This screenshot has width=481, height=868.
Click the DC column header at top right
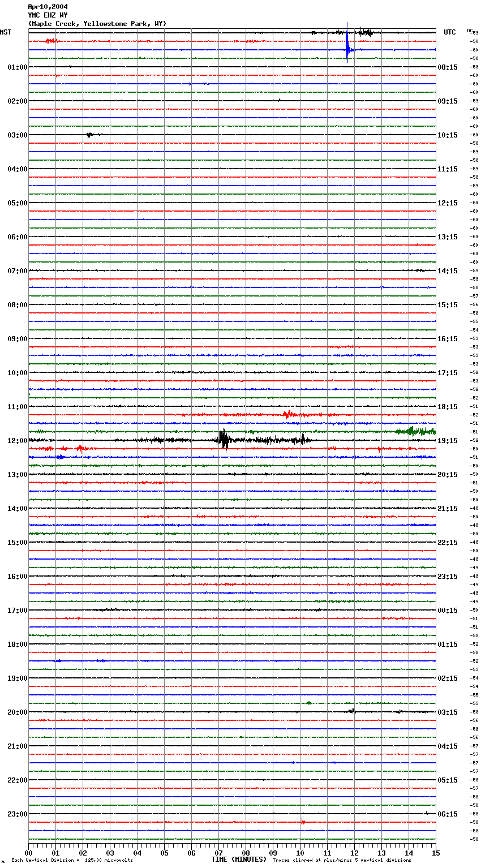(x=470, y=31)
